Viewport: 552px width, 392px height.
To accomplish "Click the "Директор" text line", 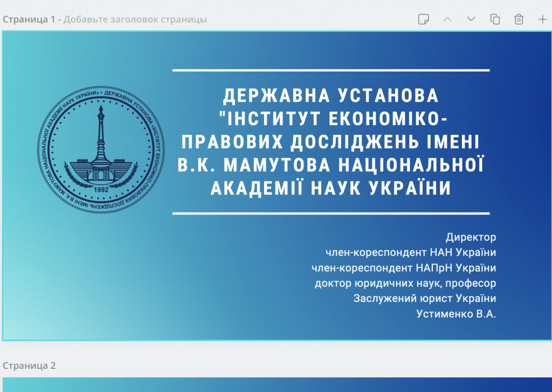I will pyautogui.click(x=471, y=237).
